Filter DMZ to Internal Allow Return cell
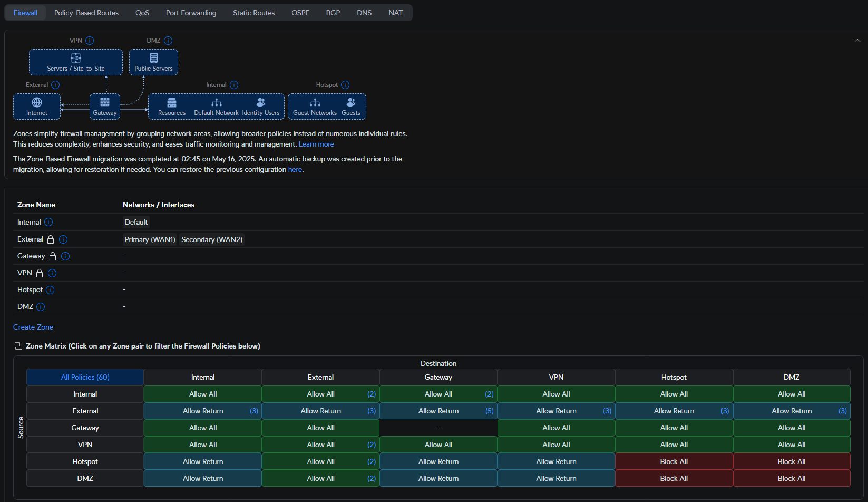 [203, 478]
